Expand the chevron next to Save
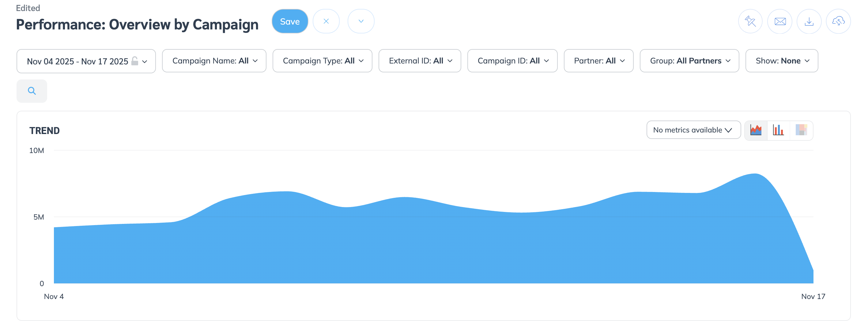Screen dimensions: 868x330 tap(361, 21)
